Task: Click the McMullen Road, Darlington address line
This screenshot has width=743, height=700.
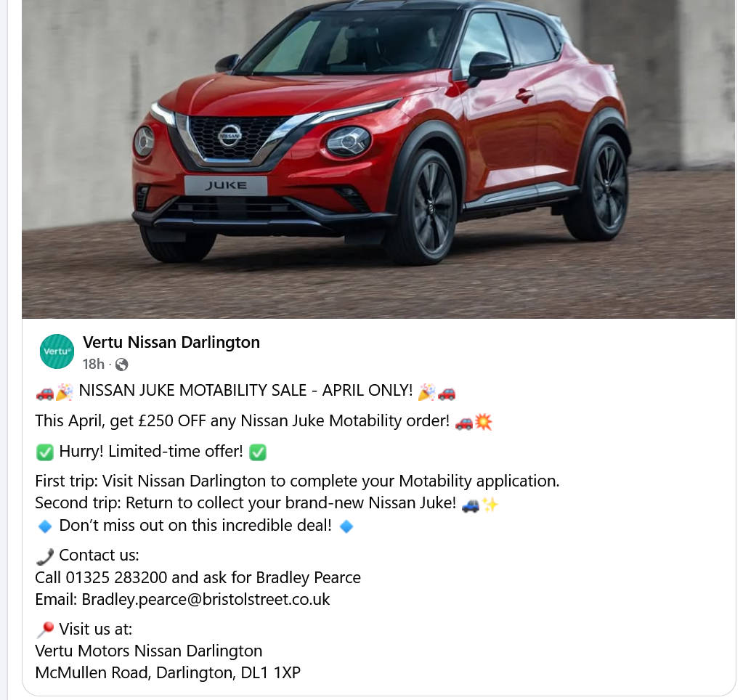Action: [x=168, y=672]
